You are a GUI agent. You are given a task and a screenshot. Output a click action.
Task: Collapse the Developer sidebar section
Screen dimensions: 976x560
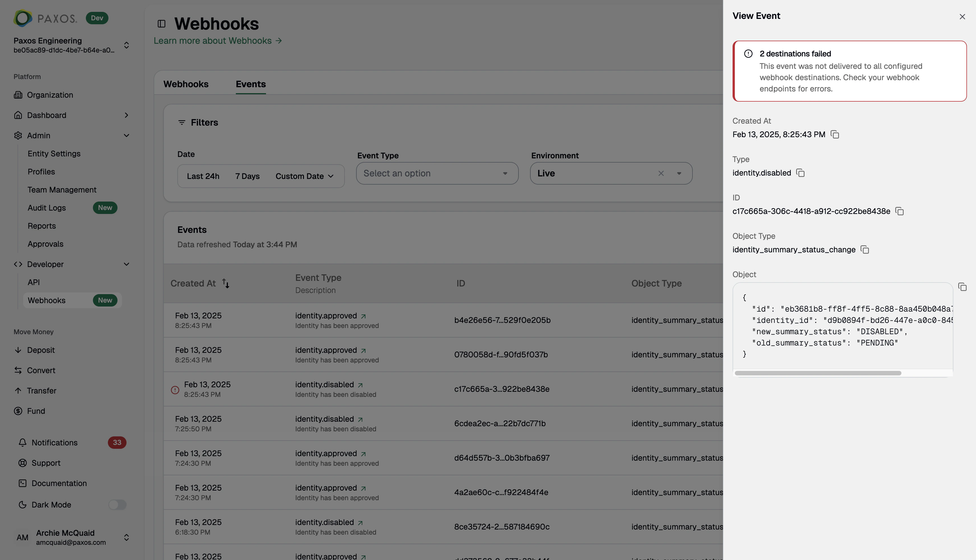pyautogui.click(x=127, y=264)
